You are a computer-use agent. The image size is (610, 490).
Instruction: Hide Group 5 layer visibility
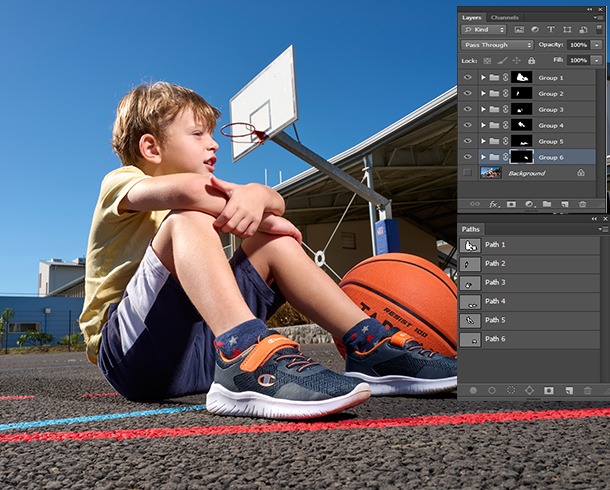(468, 141)
